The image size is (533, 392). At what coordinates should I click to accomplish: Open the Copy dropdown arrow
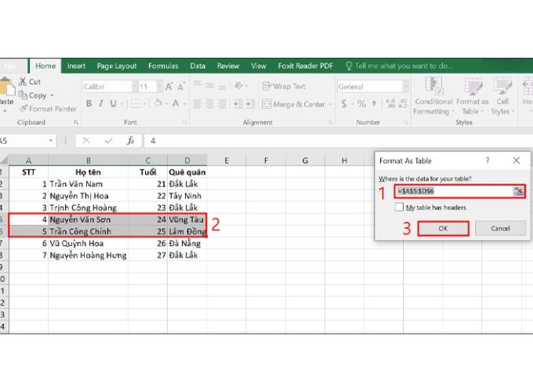(52, 96)
